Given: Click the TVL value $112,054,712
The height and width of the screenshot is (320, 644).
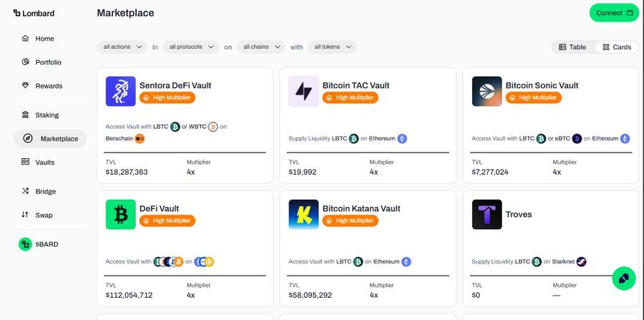Looking at the screenshot, I should [x=129, y=296].
